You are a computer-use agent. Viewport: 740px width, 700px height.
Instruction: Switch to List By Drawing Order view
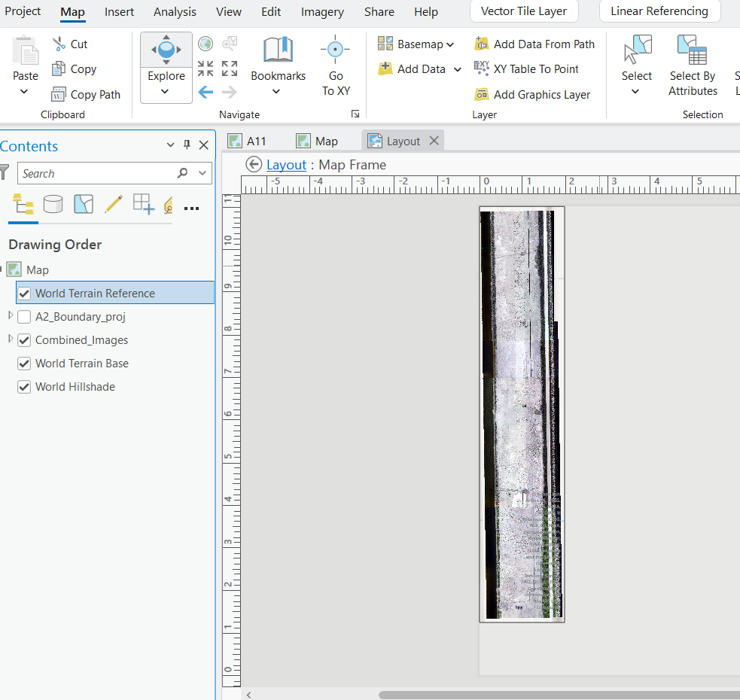[23, 205]
